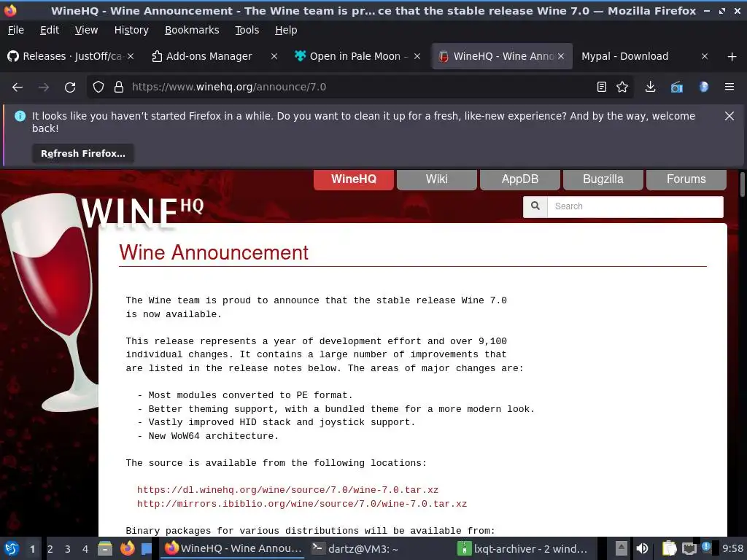The width and height of the screenshot is (747, 560).
Task: Click the radio extension toolbar icon
Action: point(677,87)
